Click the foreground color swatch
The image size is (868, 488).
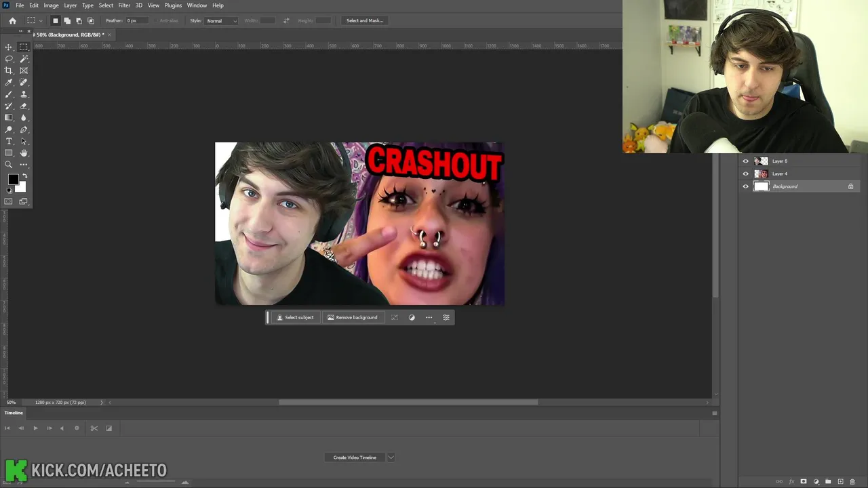pos(12,180)
